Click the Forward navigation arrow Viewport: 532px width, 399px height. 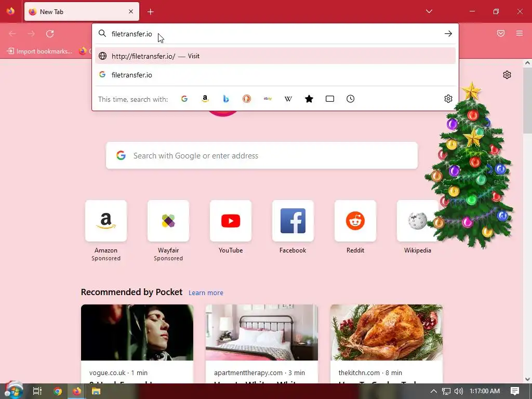click(x=31, y=34)
